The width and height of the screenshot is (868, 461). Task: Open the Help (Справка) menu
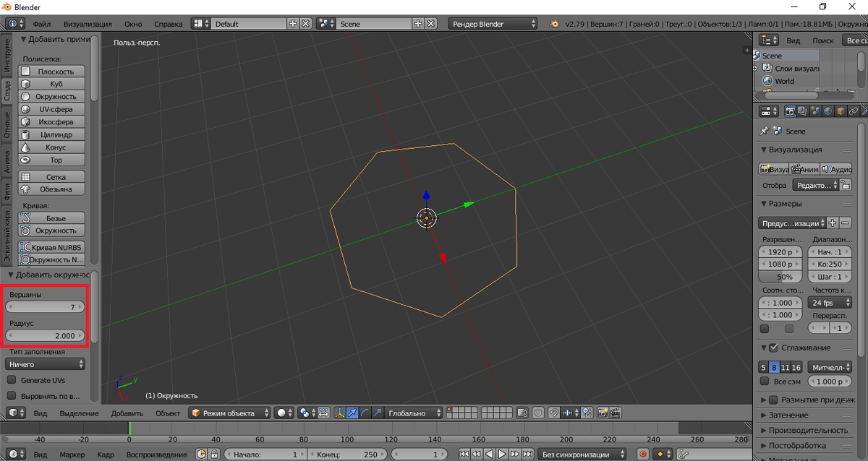click(x=169, y=24)
